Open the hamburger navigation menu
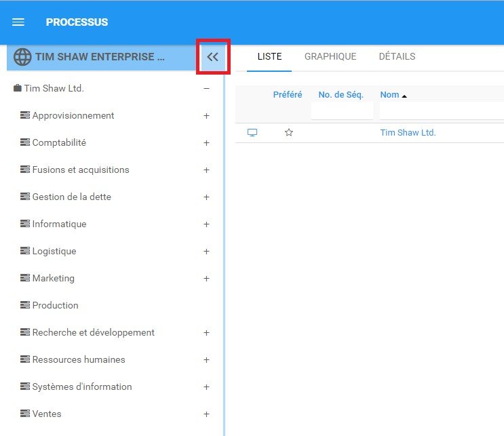The width and height of the screenshot is (504, 436). 18,22
